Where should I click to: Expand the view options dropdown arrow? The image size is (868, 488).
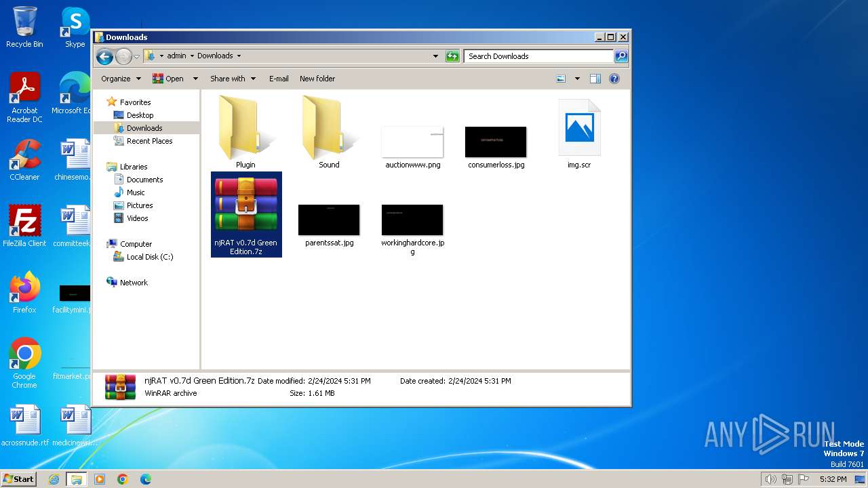pos(577,79)
